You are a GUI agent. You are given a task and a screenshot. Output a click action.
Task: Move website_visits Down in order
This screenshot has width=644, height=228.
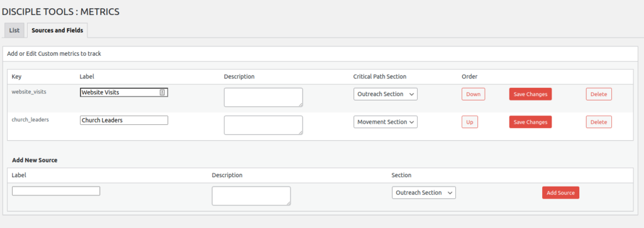(x=473, y=94)
